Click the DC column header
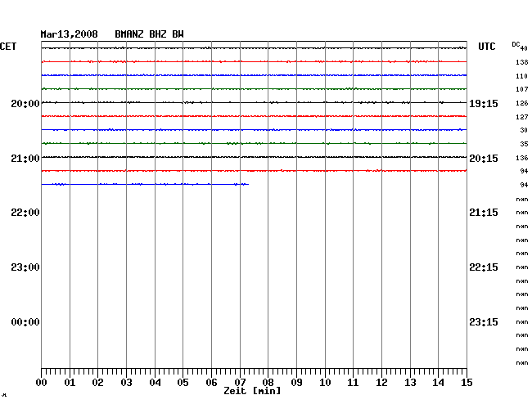The image size is (532, 404). point(516,44)
